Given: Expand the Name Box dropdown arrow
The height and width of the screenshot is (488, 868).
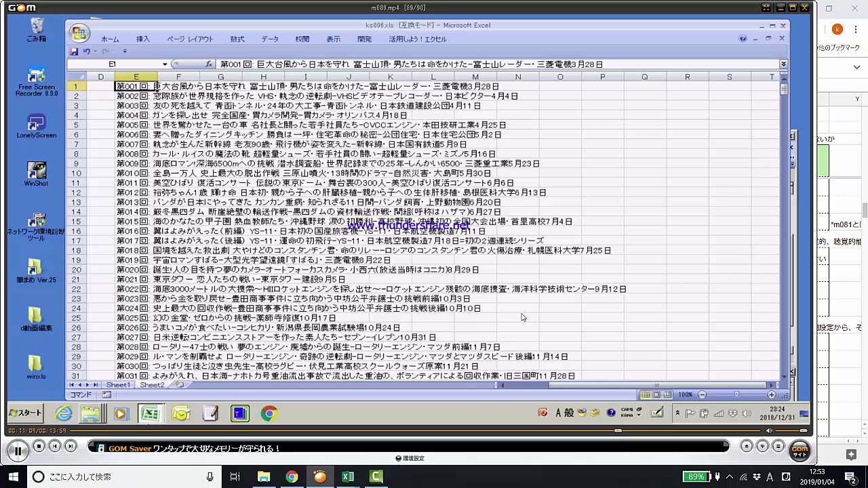Looking at the screenshot, I should 164,64.
